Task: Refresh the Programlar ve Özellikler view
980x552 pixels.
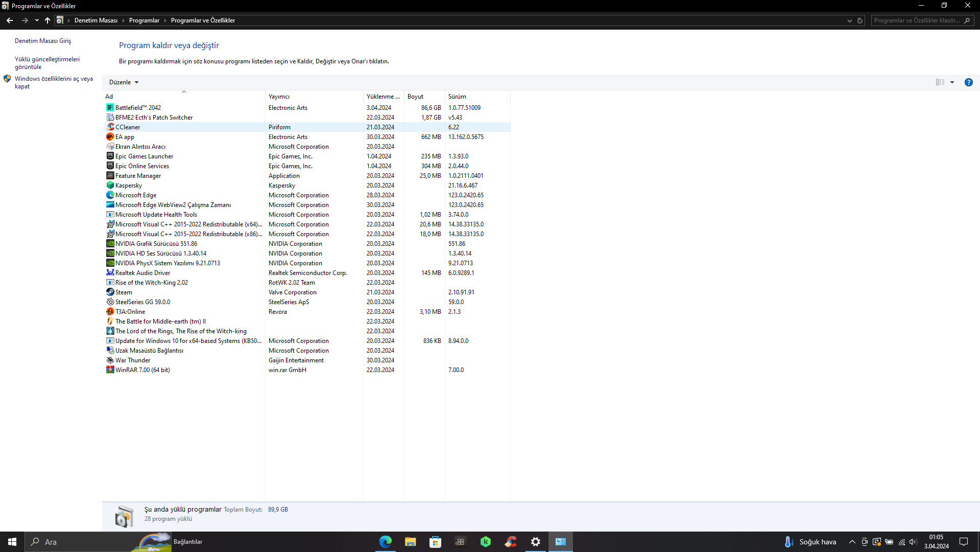Action: point(860,20)
